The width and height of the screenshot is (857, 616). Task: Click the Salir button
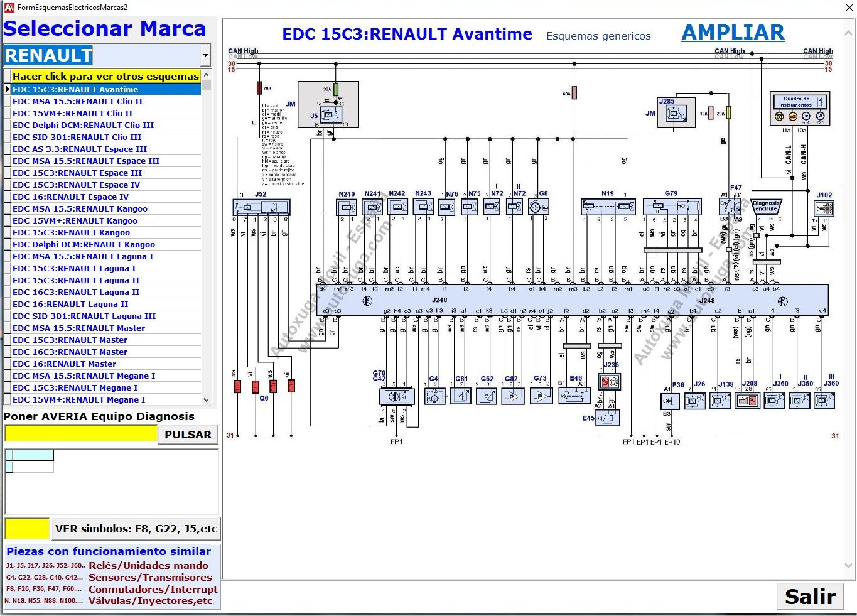tap(810, 596)
